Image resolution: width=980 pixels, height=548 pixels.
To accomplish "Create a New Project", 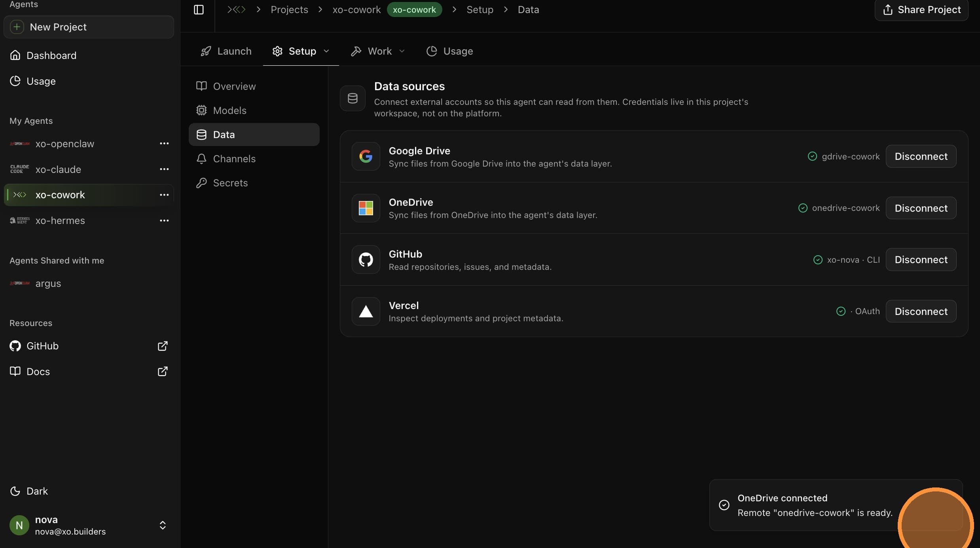I will pyautogui.click(x=89, y=27).
